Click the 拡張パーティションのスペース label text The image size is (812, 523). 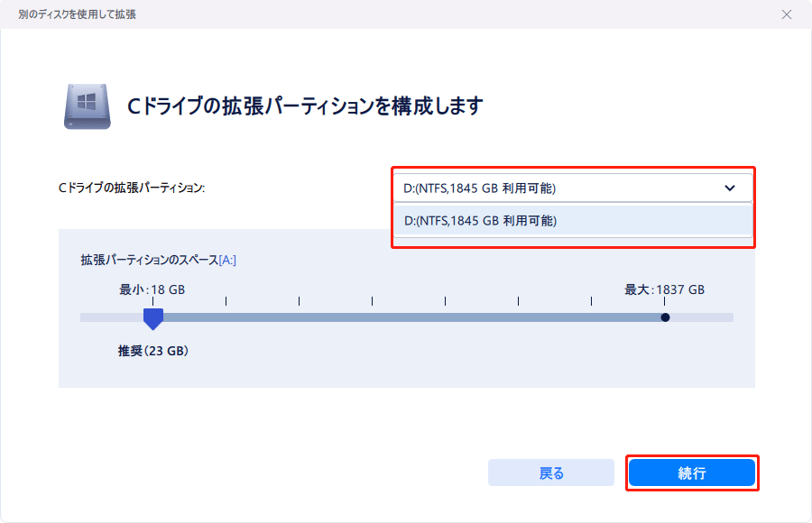click(x=149, y=260)
